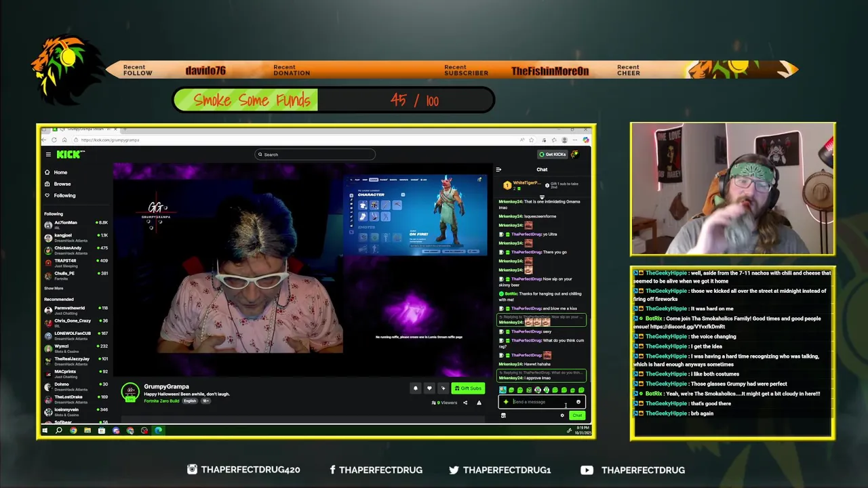
Task: Open the browser profile icon
Action: (x=564, y=140)
